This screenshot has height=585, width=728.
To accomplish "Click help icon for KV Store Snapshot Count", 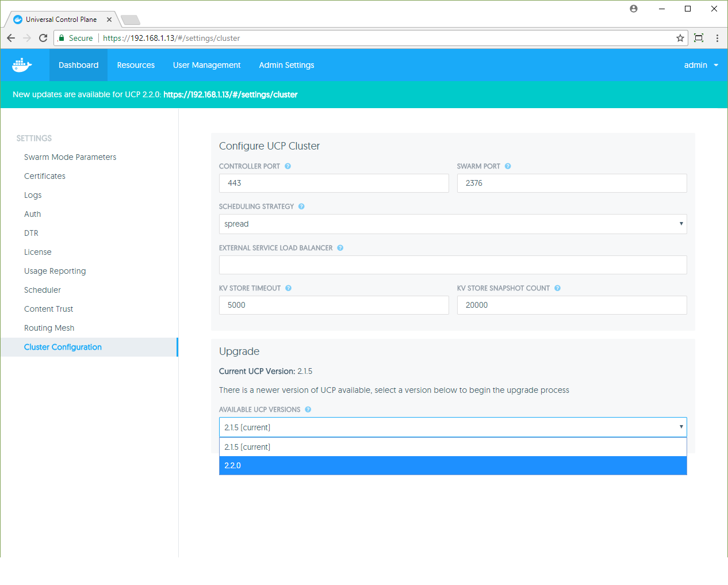I will pos(557,288).
